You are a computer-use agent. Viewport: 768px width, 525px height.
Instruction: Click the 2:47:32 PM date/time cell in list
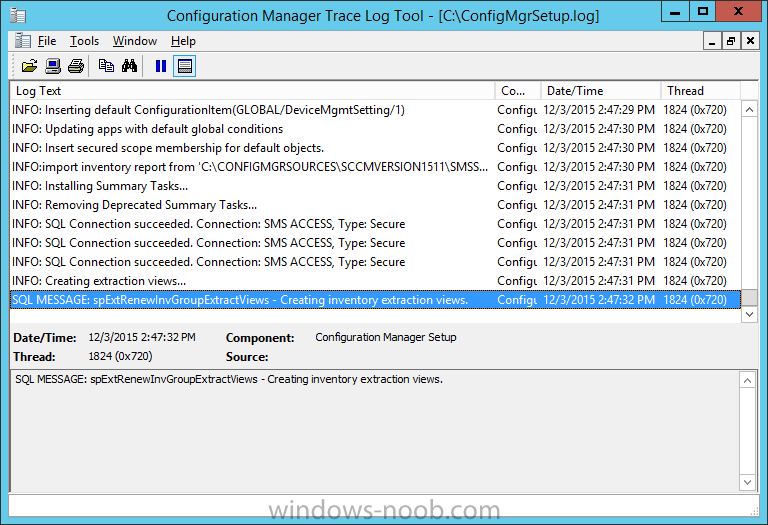pos(599,300)
